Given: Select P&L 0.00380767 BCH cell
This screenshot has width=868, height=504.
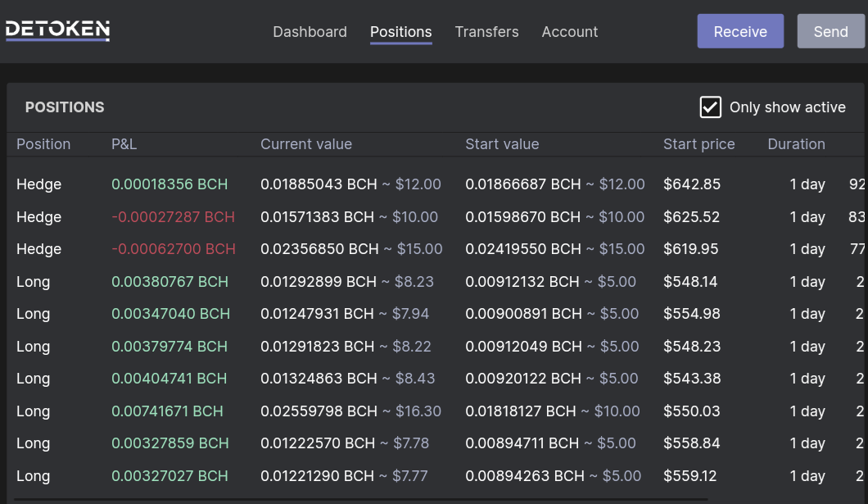Looking at the screenshot, I should coord(170,281).
